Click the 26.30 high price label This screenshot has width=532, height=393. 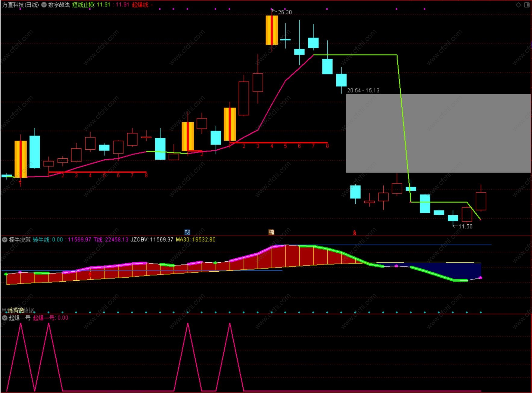pyautogui.click(x=285, y=12)
